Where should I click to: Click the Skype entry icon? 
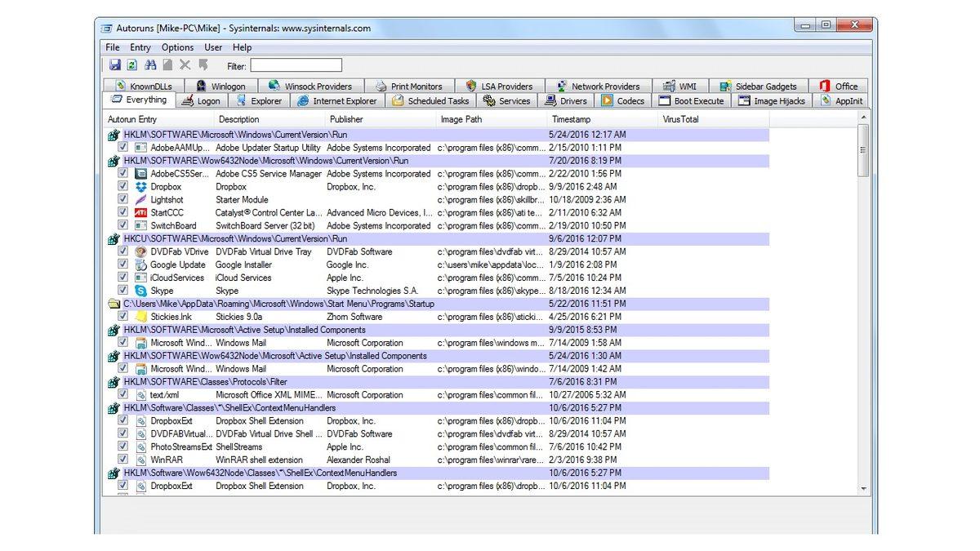click(140, 291)
